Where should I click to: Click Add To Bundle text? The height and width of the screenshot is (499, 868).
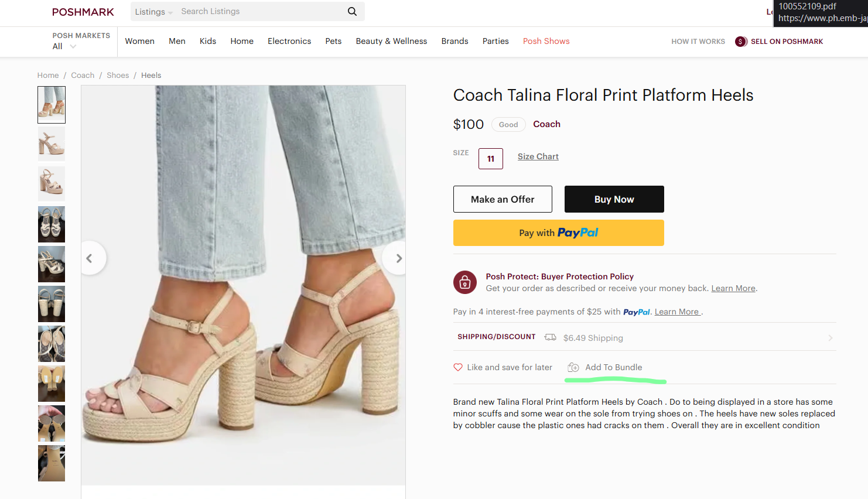[x=614, y=367]
